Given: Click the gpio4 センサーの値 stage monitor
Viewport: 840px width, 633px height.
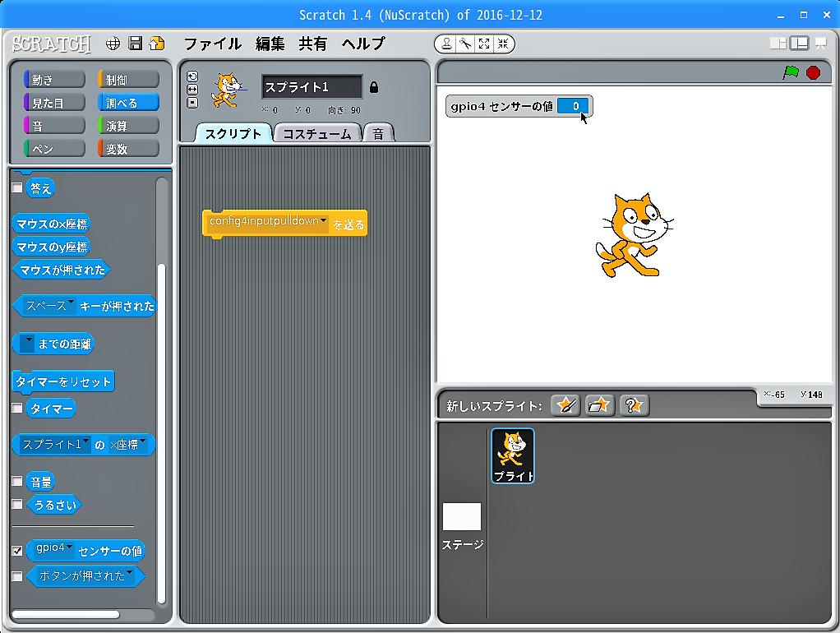Looking at the screenshot, I should (519, 106).
